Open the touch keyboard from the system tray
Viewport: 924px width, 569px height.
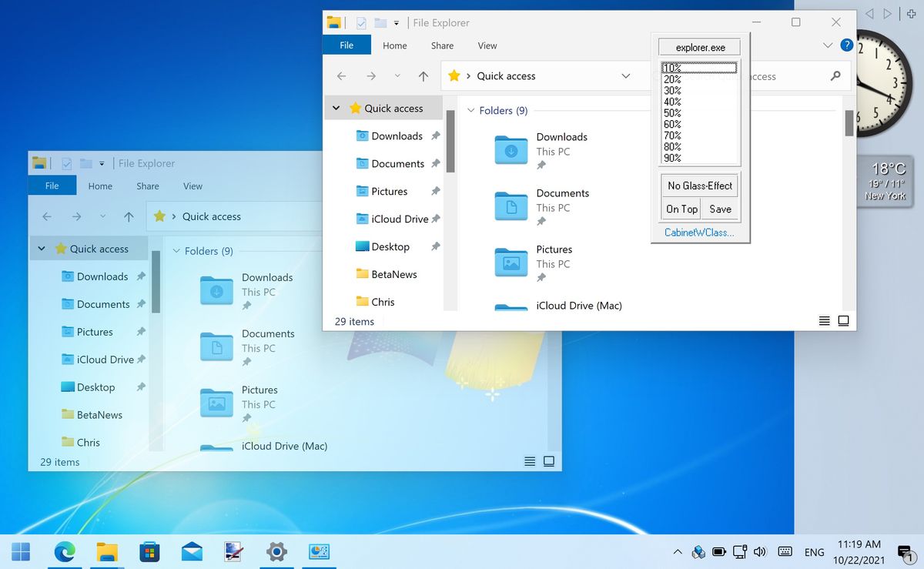[785, 551]
